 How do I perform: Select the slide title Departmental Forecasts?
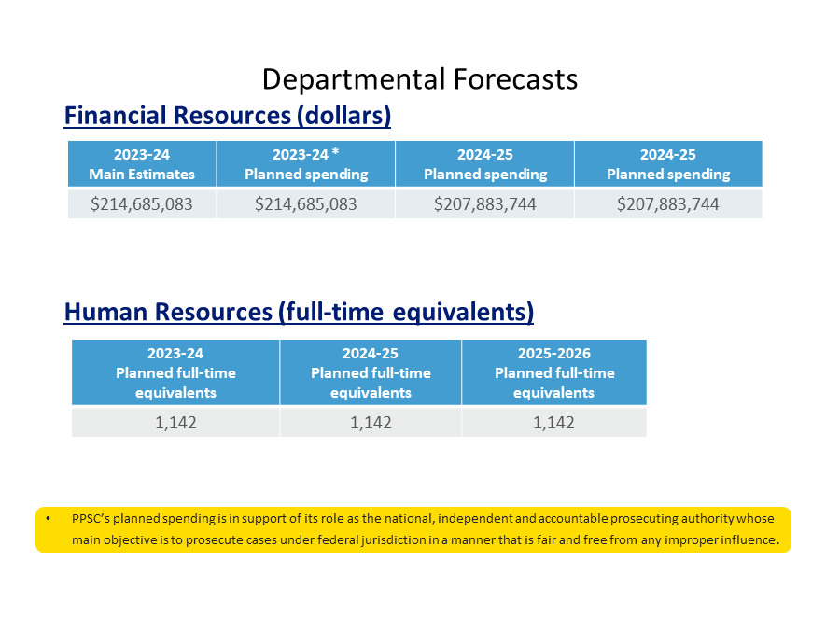(x=420, y=79)
